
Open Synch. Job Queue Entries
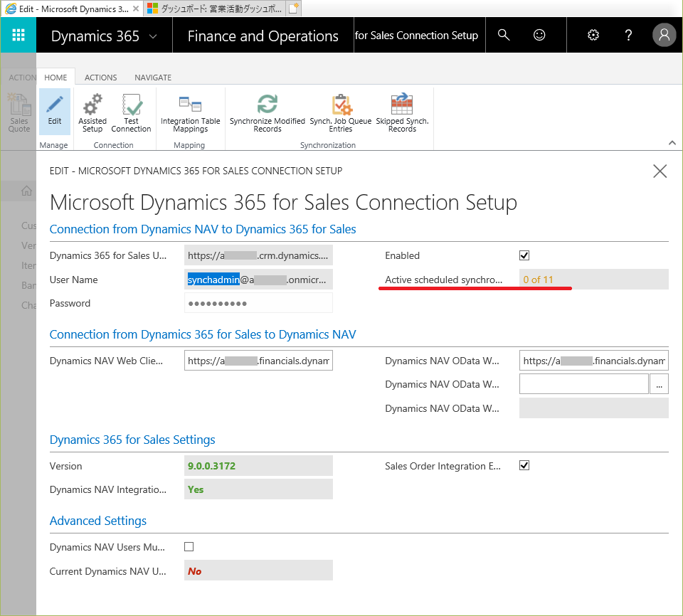341,113
